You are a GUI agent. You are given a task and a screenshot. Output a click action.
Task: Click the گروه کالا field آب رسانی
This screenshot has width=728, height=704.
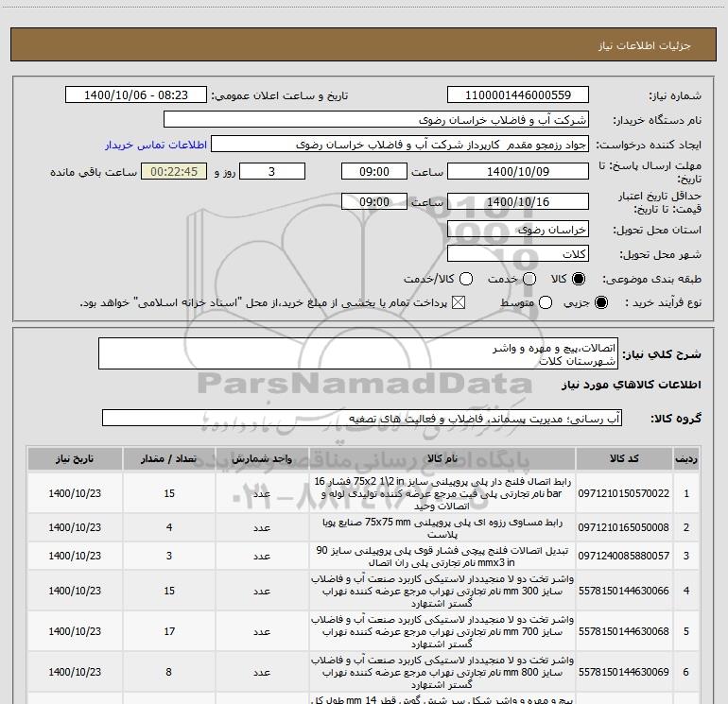coord(362,418)
